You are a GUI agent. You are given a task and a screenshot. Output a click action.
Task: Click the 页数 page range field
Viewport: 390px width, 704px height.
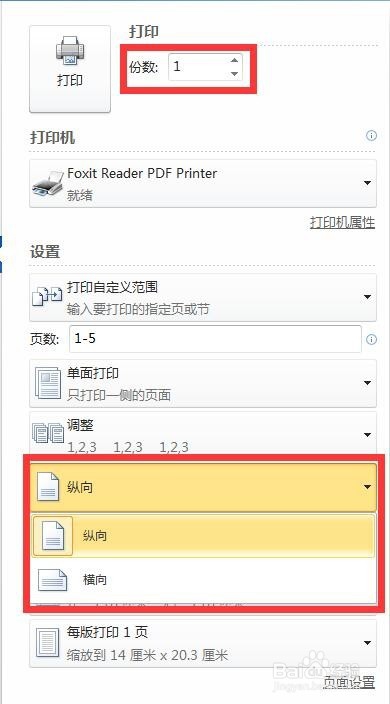click(215, 339)
